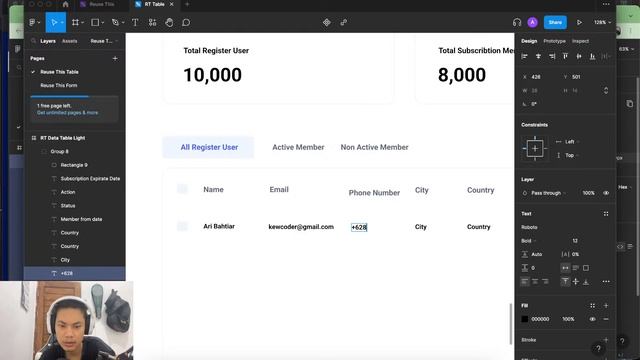Set text align left
640x360 pixels.
pyautogui.click(x=525, y=281)
